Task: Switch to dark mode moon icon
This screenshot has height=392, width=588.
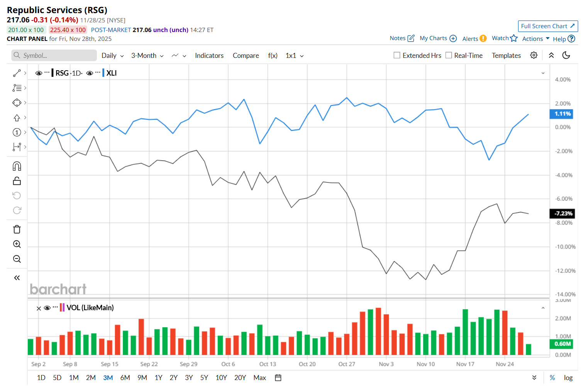Action: [566, 55]
